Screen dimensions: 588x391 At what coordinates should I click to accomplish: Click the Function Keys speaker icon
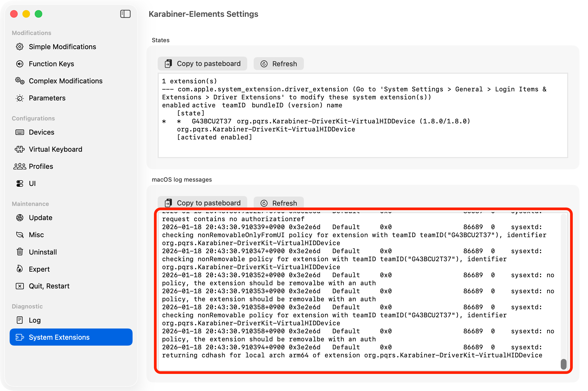tap(20, 64)
